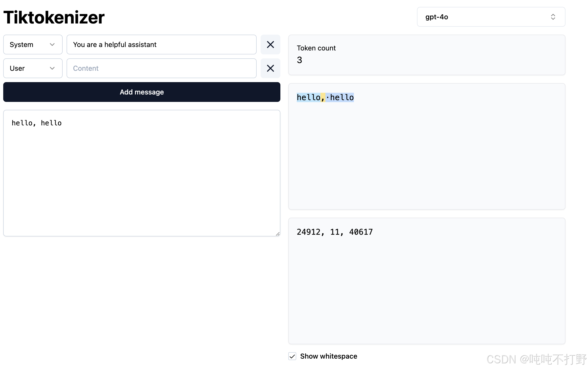588x369 pixels.
Task: Click the System role chevron icon
Action: (52, 45)
